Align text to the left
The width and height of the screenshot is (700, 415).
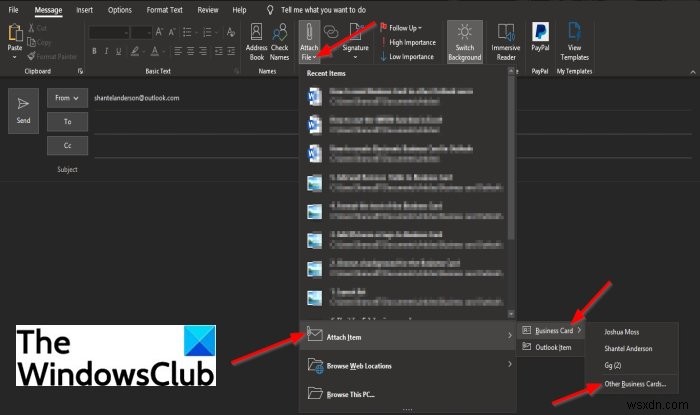(178, 51)
